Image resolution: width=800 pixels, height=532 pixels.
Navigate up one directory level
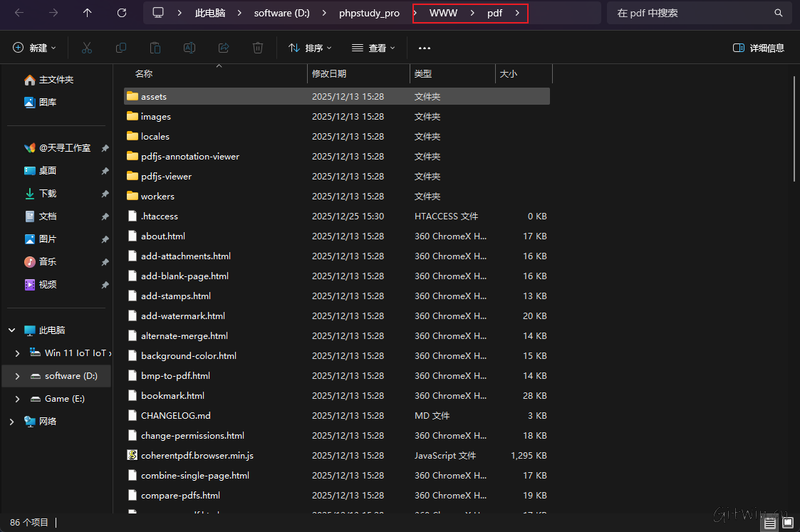pos(87,13)
